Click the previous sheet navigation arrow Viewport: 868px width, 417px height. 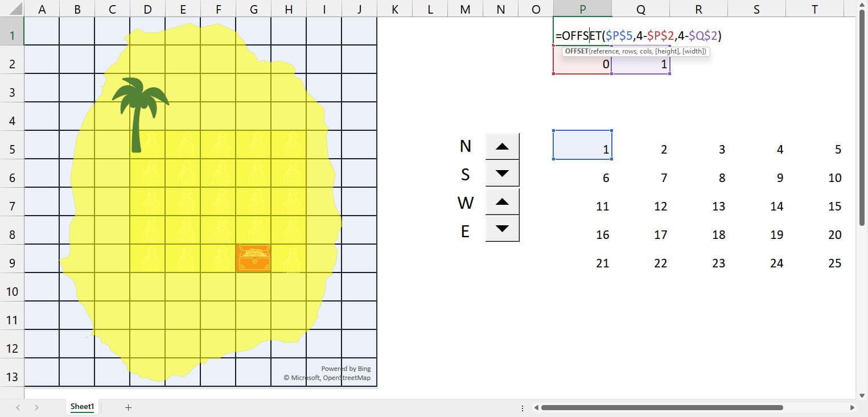[x=18, y=407]
